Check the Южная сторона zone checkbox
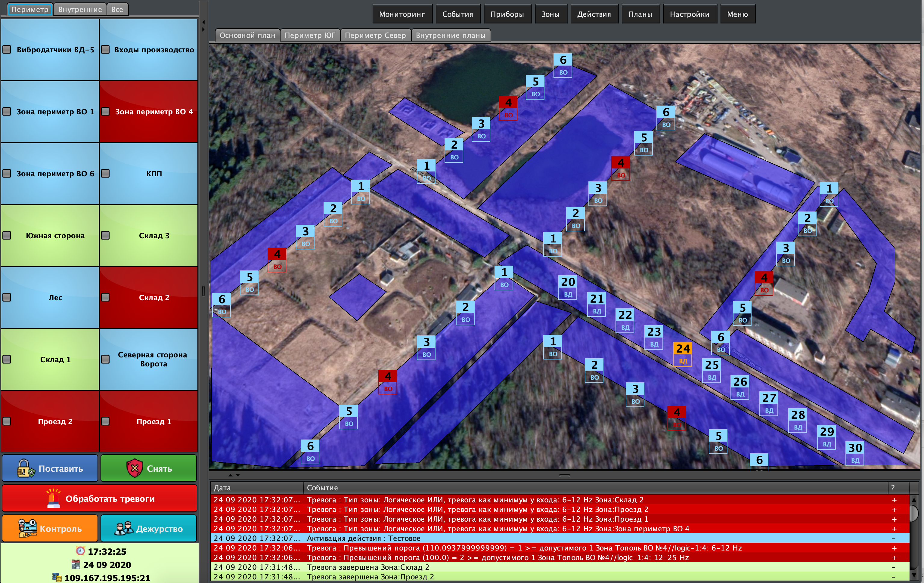 tap(7, 236)
